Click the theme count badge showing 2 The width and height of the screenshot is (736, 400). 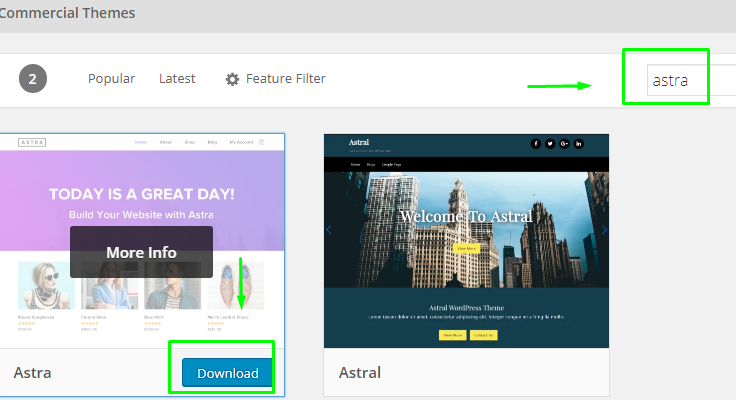[x=33, y=79]
